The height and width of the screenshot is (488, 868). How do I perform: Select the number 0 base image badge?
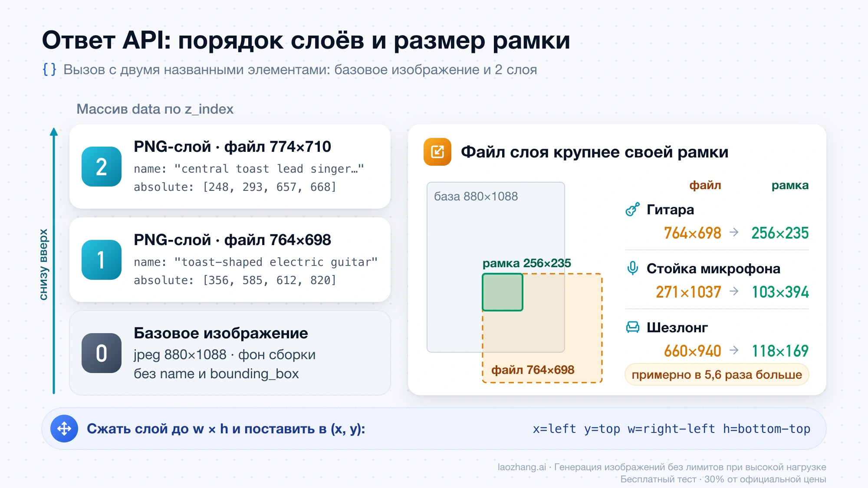click(x=102, y=353)
